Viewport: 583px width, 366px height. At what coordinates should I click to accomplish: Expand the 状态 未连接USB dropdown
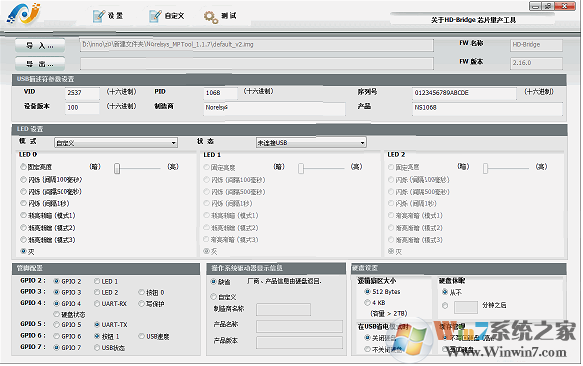(x=311, y=142)
